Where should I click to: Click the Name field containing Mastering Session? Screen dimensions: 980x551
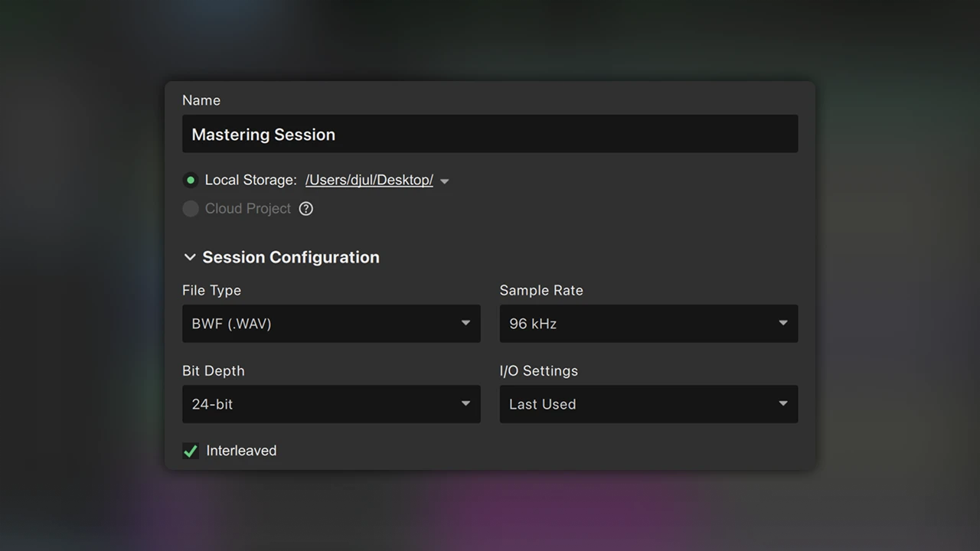click(x=490, y=134)
